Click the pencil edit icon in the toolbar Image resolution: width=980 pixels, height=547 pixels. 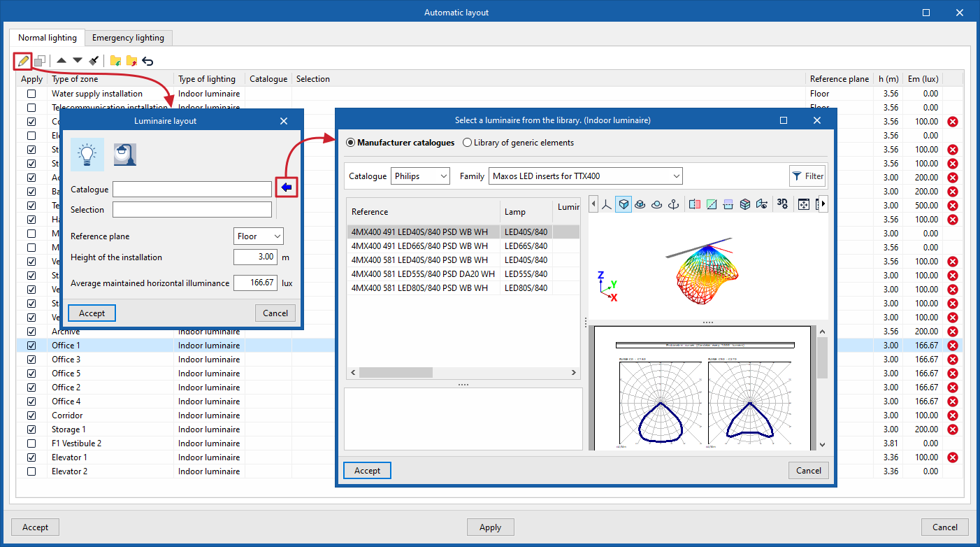click(23, 61)
